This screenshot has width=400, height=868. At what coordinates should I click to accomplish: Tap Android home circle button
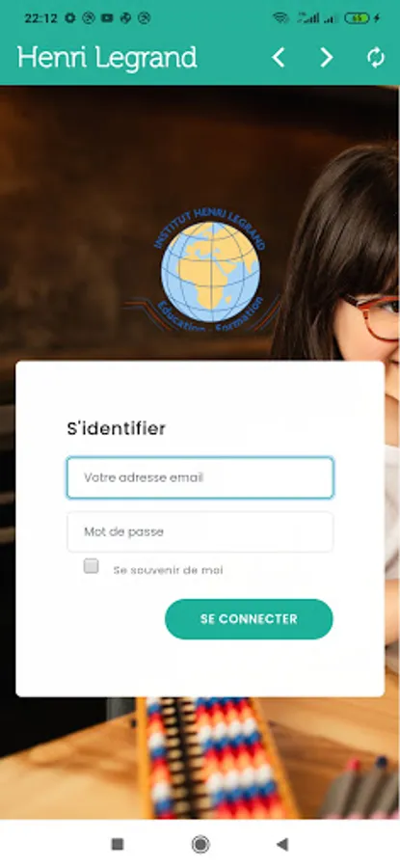coord(200,844)
